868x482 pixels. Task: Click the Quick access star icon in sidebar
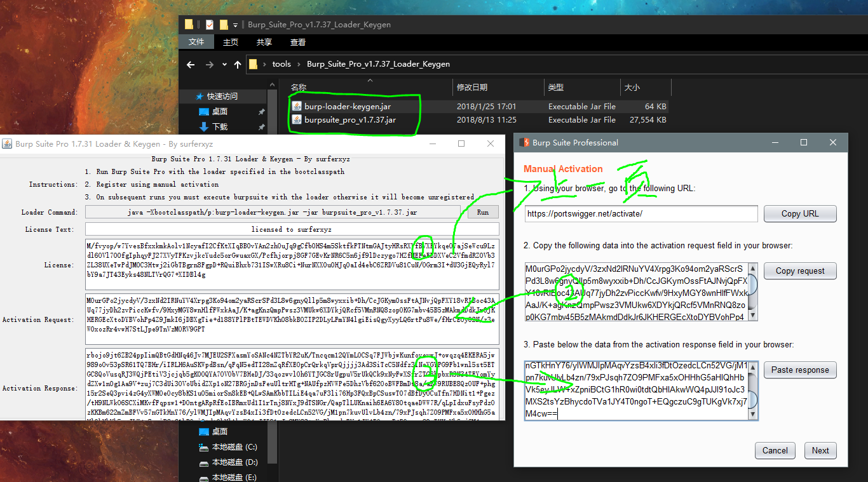(200, 97)
